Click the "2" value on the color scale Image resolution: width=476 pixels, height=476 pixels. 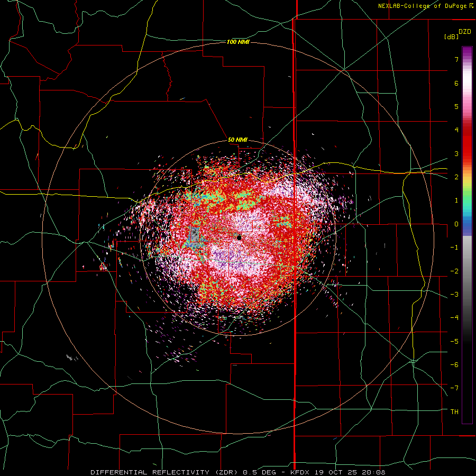[x=456, y=177]
